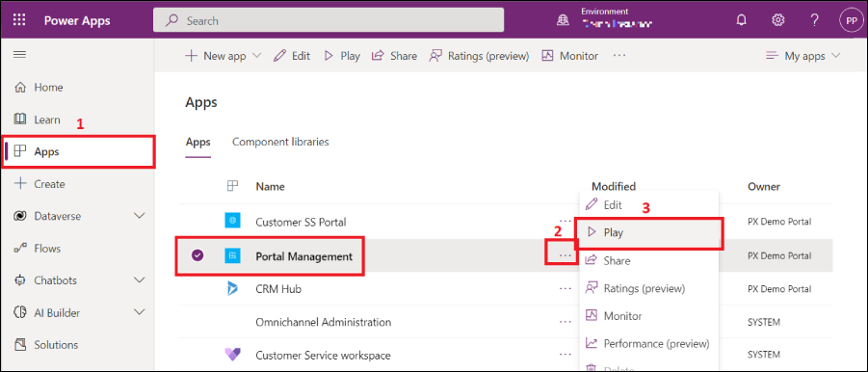Image resolution: width=868 pixels, height=372 pixels.
Task: Click the Chatbots icon
Action: tap(20, 280)
